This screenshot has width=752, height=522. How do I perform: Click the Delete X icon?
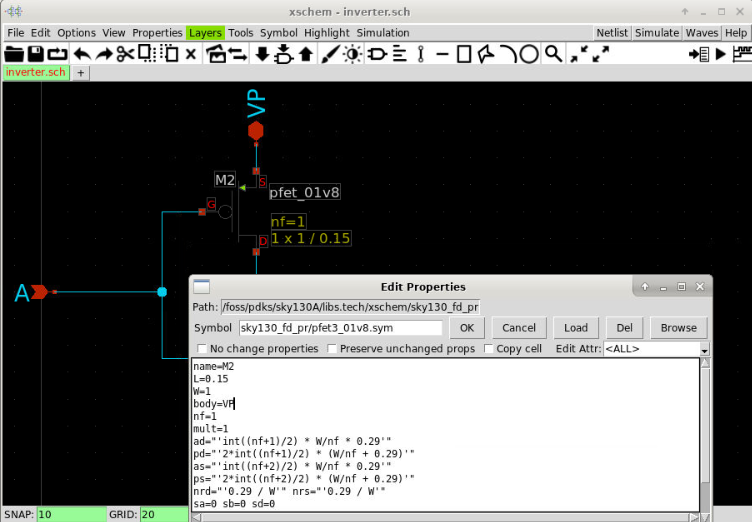click(x=191, y=54)
